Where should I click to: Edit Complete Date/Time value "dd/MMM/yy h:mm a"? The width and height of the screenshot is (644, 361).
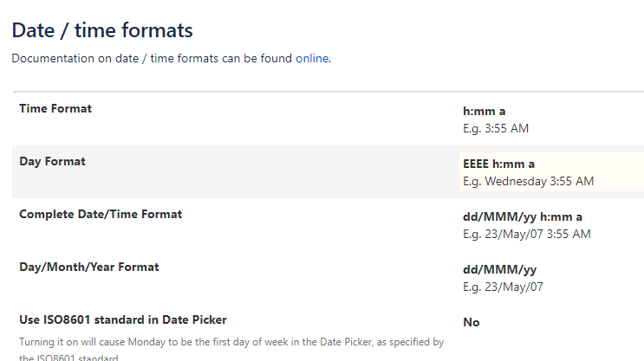[522, 216]
